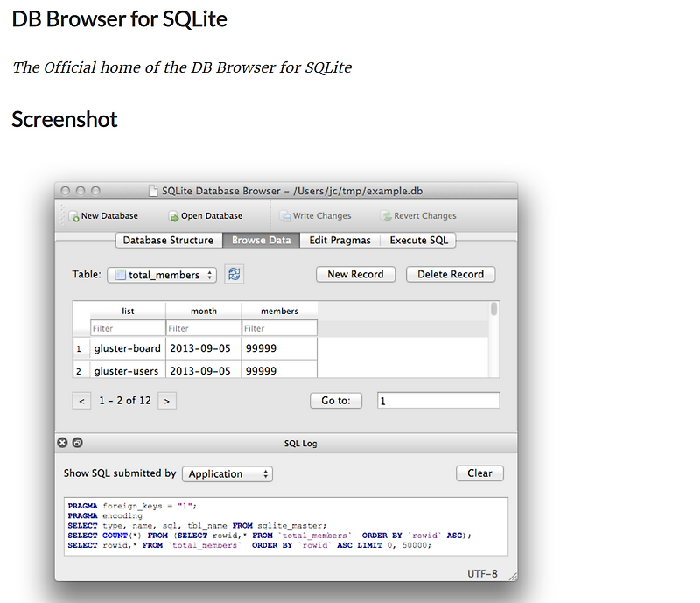Click the Open Database icon
The width and height of the screenshot is (700, 603).
tap(173, 215)
